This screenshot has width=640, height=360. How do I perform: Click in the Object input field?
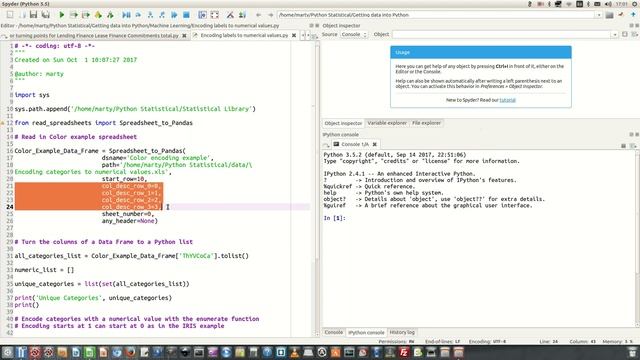click(x=502, y=35)
